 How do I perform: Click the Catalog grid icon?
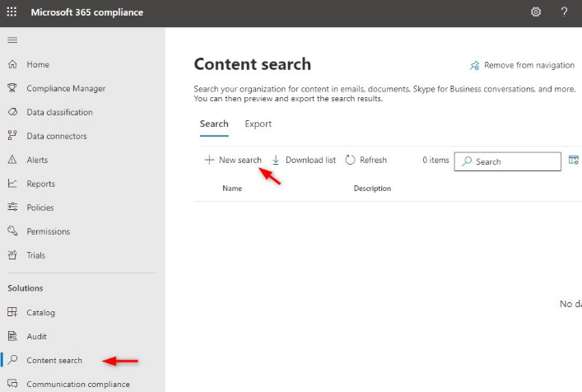(x=12, y=312)
